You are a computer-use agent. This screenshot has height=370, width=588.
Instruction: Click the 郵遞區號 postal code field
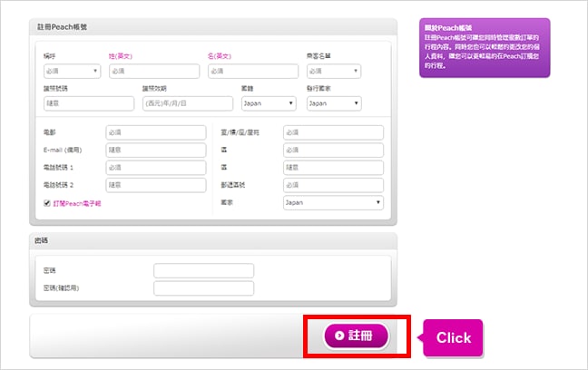point(333,185)
